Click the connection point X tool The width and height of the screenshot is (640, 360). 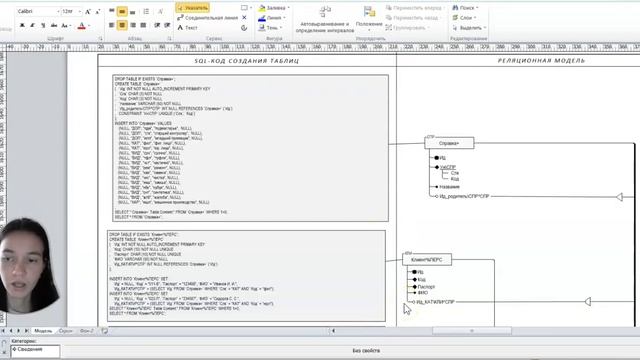pyautogui.click(x=244, y=18)
